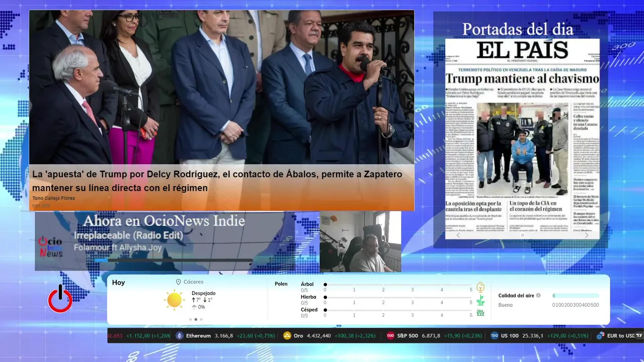Open the Delcy Rodríguez headline article
This screenshot has width=644, height=362.
(x=217, y=181)
